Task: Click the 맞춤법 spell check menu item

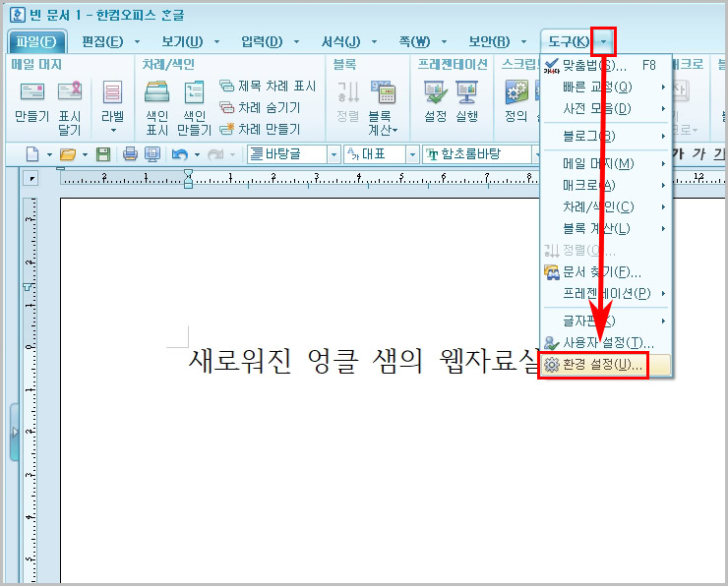Action: coord(606,66)
